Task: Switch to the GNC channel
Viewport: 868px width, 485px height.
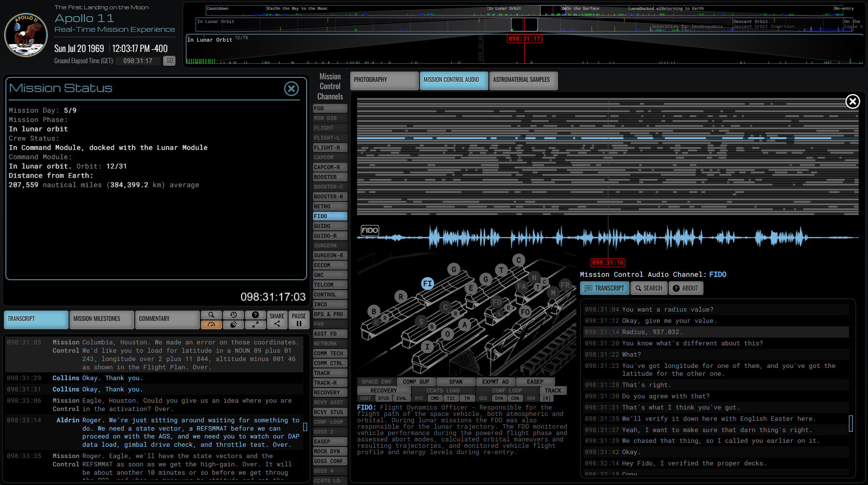Action: 330,275
